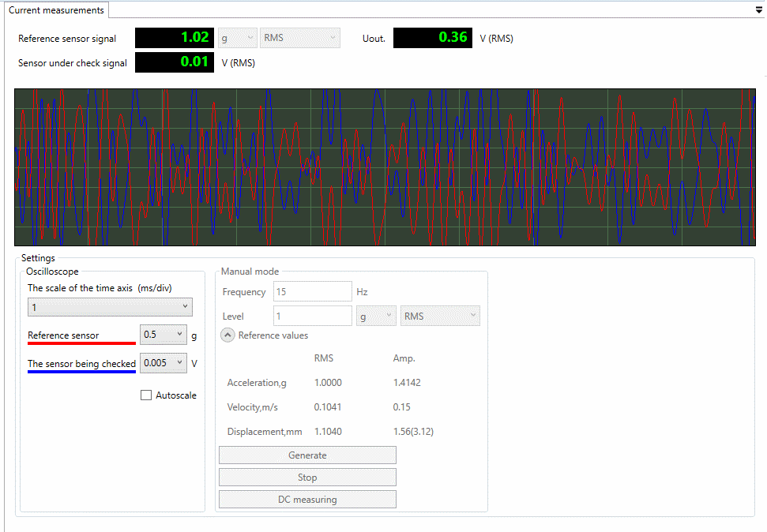
Task: Open the reference signal g unit dropdown
Action: pyautogui.click(x=239, y=38)
